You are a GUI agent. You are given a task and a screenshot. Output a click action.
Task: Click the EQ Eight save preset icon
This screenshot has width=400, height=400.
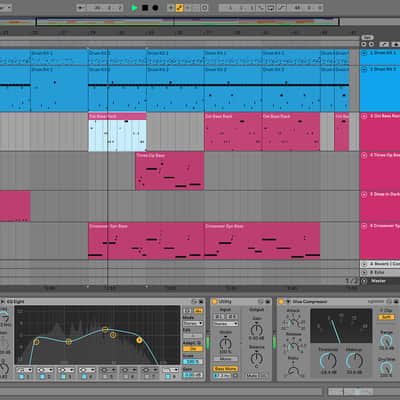[x=201, y=301]
